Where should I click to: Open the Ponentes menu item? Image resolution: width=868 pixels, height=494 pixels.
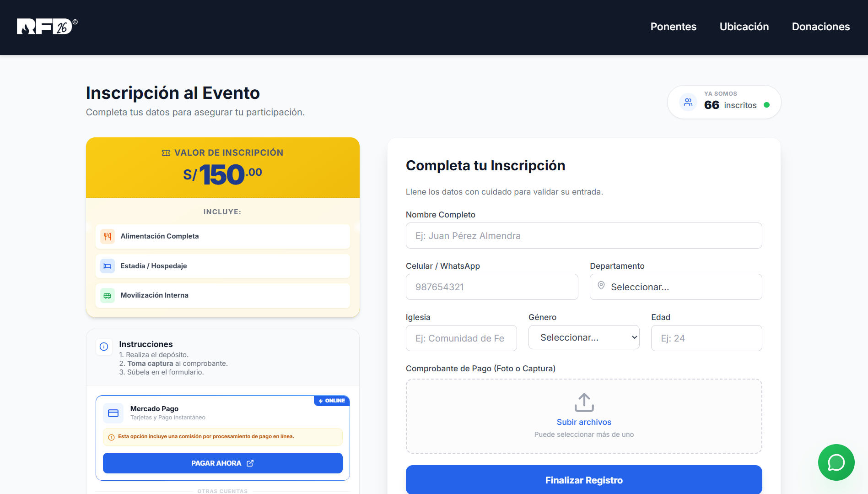[x=673, y=27]
